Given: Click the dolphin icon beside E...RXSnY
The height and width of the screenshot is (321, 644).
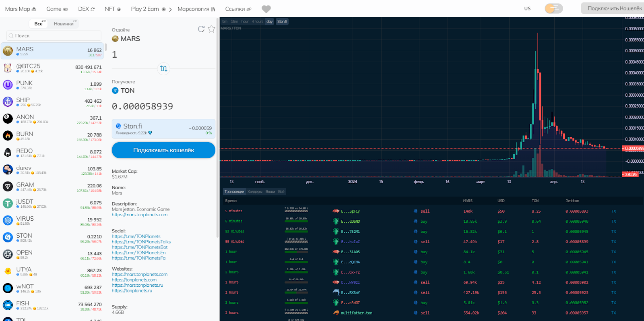Looking at the screenshot, I should point(336,292).
